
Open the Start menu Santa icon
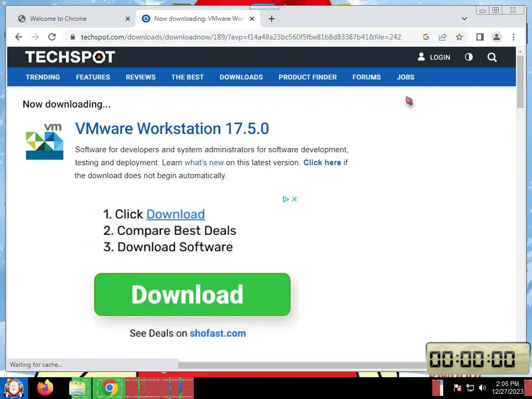(14, 388)
